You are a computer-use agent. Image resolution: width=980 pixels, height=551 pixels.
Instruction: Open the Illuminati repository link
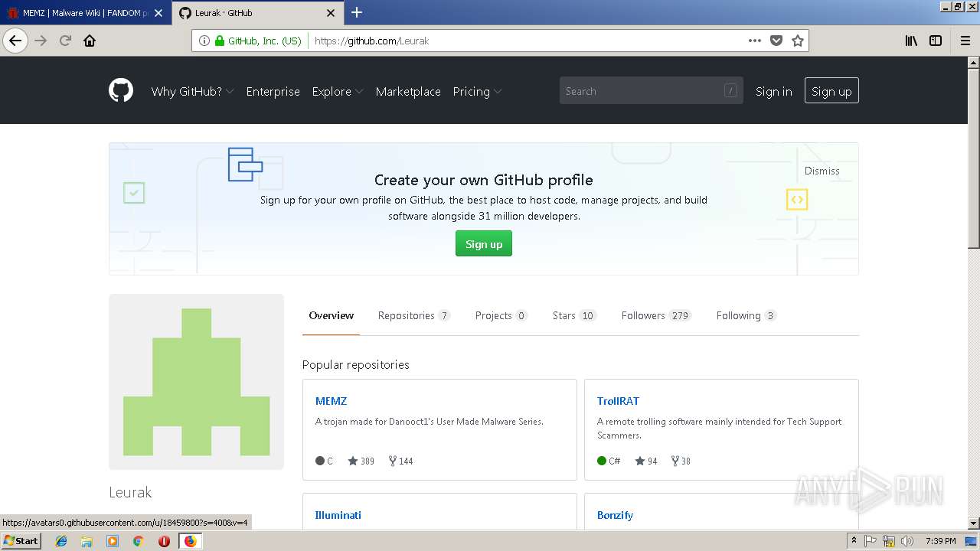tap(338, 515)
